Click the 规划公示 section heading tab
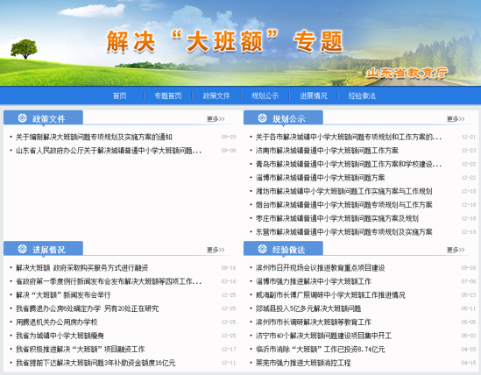This screenshot has width=481, height=375. 283,118
